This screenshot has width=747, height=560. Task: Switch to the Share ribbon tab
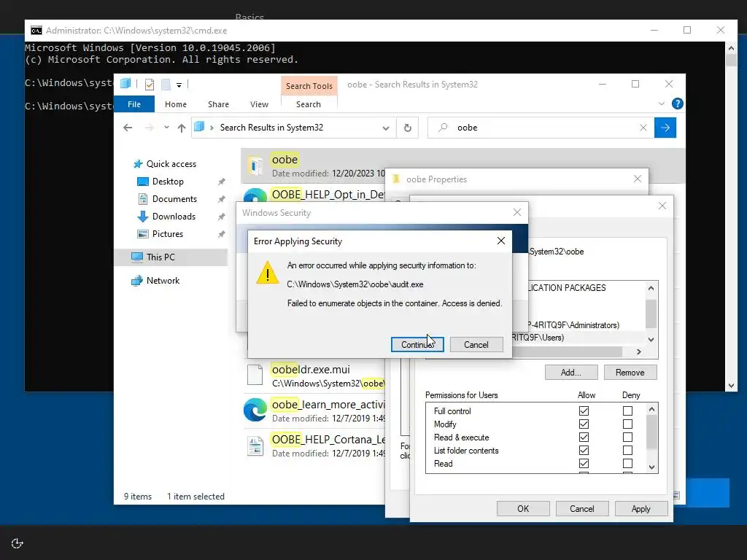pyautogui.click(x=218, y=104)
